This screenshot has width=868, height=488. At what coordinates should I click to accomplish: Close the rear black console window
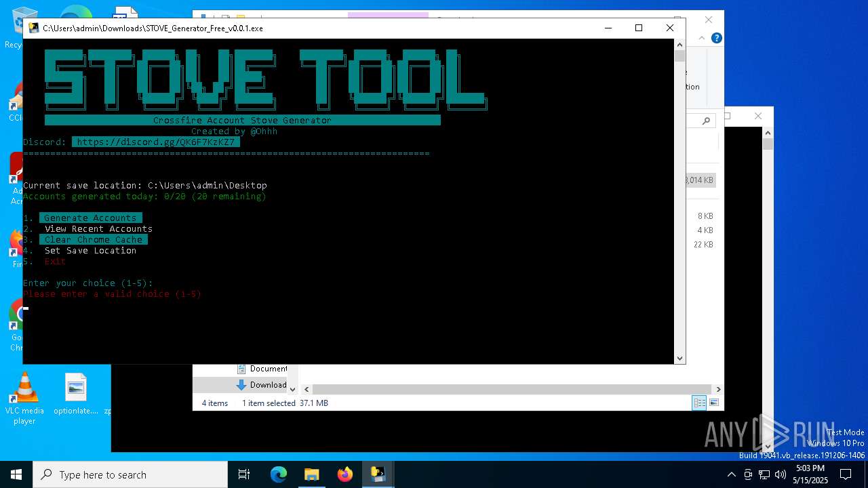click(758, 116)
